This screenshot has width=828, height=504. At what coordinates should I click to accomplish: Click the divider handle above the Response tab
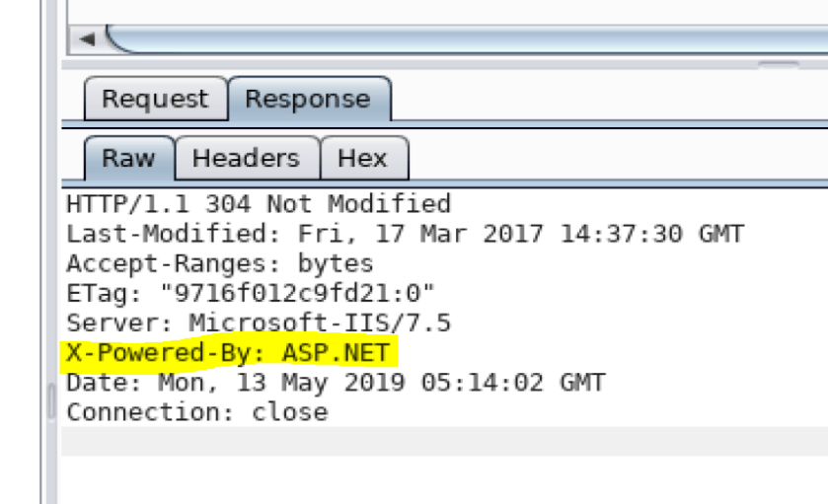pos(779,64)
